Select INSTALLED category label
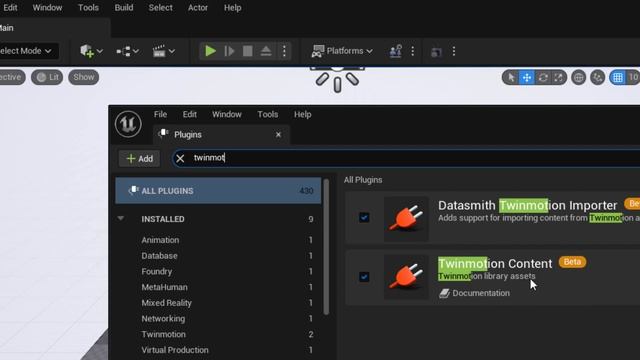 click(x=163, y=219)
